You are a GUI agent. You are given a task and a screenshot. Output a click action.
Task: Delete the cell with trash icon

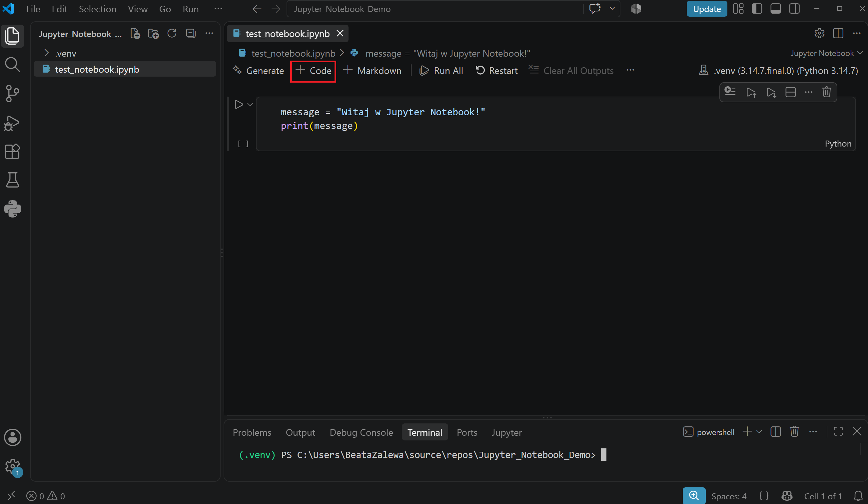point(827,92)
